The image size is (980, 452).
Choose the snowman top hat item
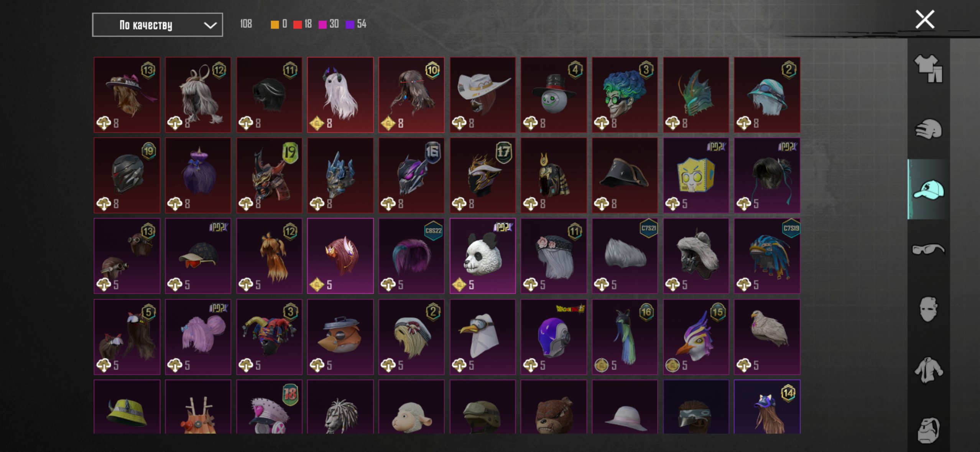554,95
